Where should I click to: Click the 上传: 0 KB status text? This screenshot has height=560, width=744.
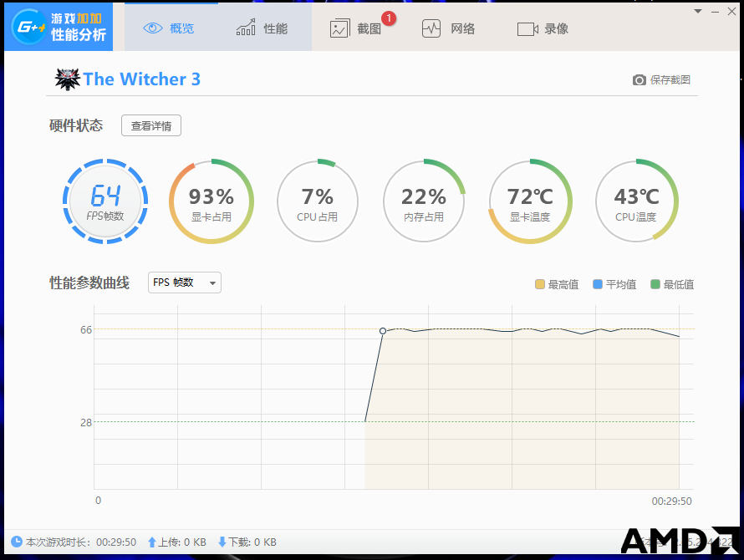tap(182, 542)
